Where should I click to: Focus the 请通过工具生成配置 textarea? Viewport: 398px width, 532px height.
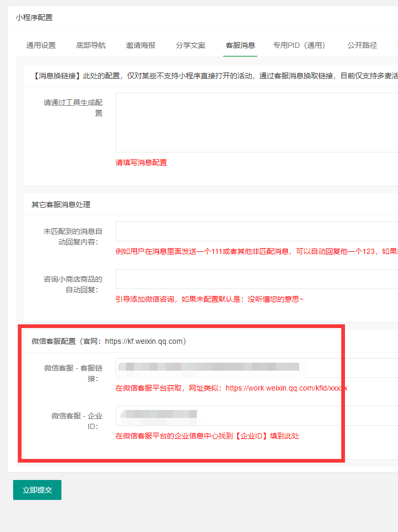click(x=257, y=122)
